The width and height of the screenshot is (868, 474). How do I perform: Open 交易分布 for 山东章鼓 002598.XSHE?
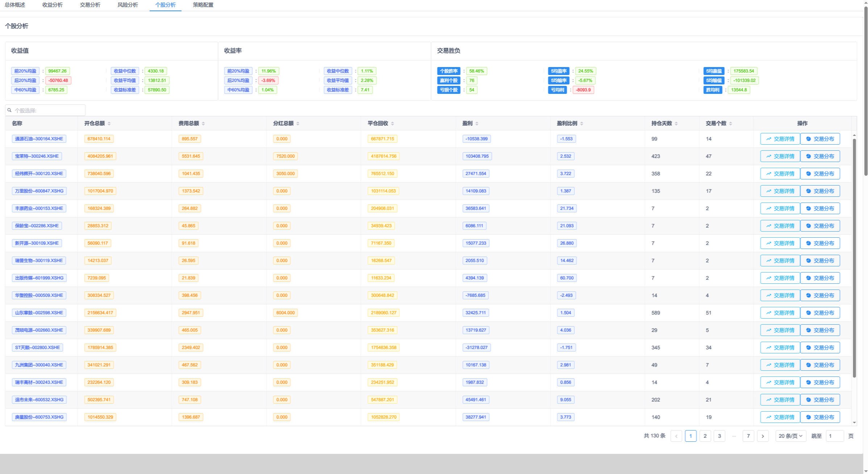pos(820,313)
